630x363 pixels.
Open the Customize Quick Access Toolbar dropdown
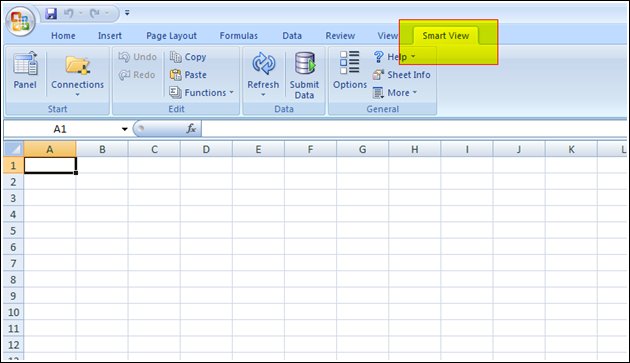[x=127, y=13]
